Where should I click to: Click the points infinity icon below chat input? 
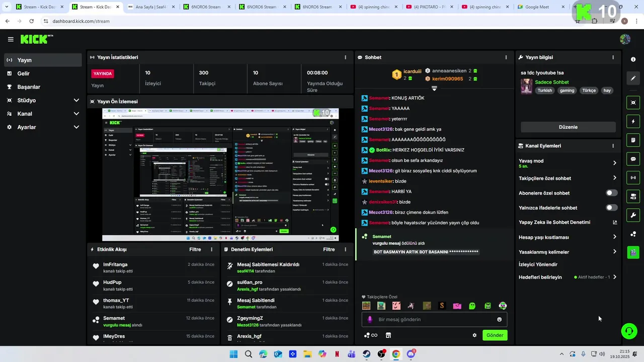pos(370,335)
